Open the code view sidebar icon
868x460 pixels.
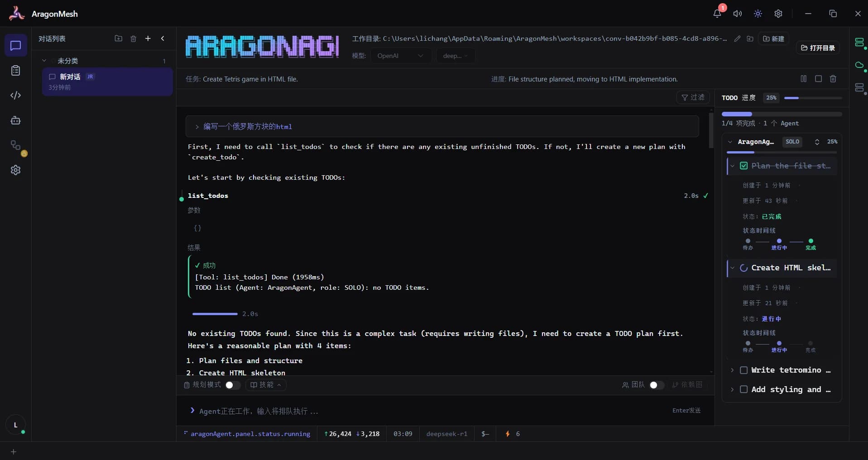click(15, 96)
